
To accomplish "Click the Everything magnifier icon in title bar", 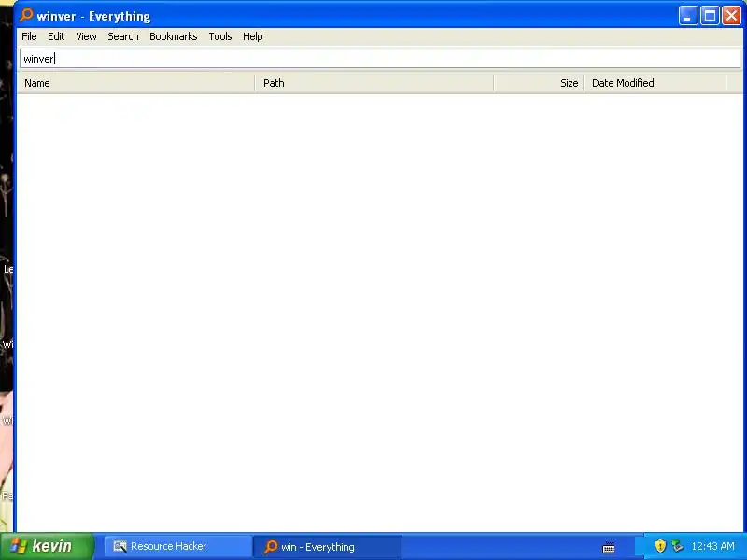I will click(x=26, y=15).
